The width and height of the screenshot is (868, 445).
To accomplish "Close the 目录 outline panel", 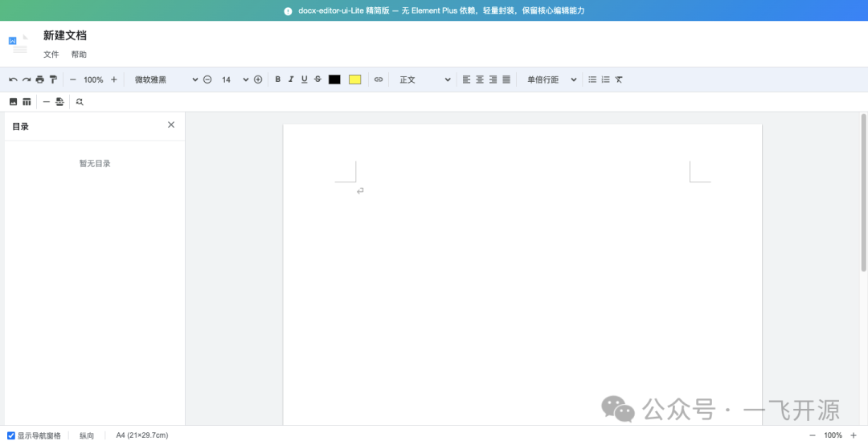I will click(x=171, y=125).
